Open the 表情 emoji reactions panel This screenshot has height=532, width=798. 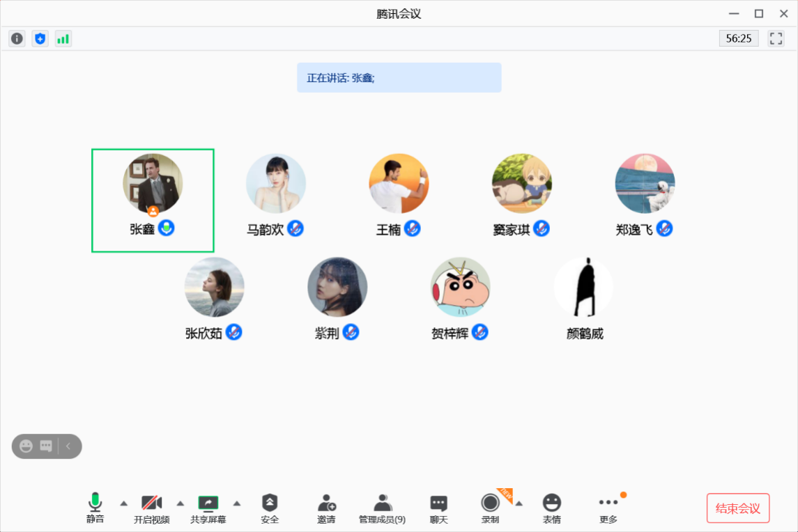click(x=551, y=503)
